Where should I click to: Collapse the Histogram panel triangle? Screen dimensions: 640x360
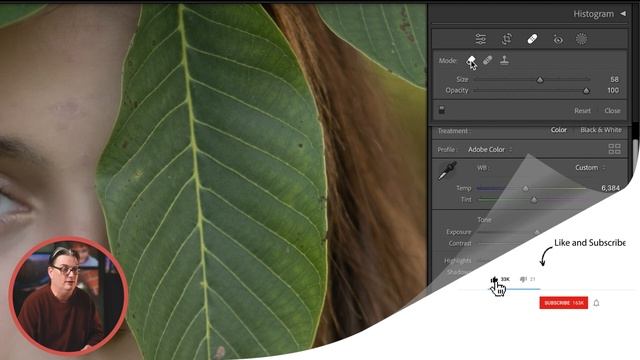pyautogui.click(x=623, y=13)
